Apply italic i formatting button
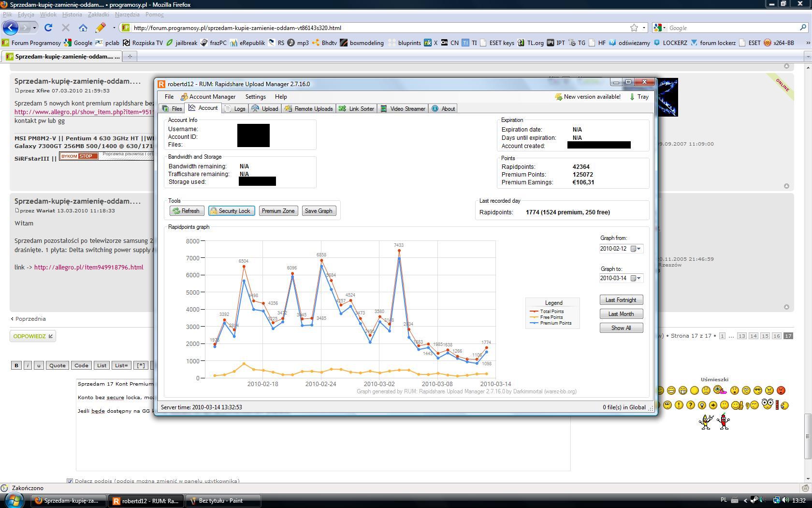 click(x=28, y=365)
